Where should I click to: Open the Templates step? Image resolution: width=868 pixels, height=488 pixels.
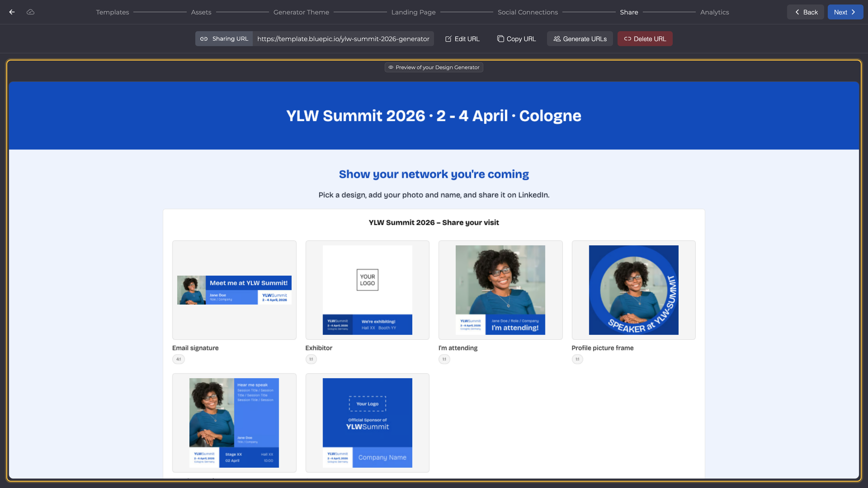point(113,12)
